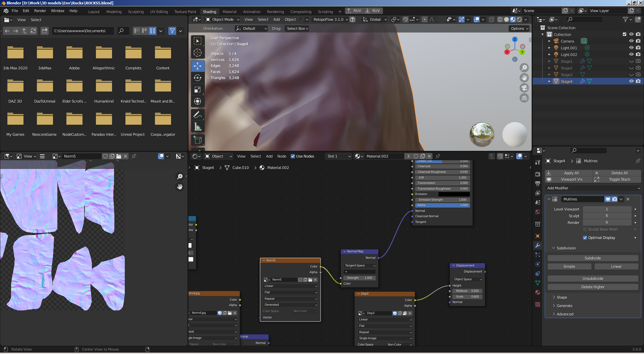This screenshot has width=644, height=354.
Task: Switch to the Texture Paint workspace tab
Action: (x=185, y=11)
